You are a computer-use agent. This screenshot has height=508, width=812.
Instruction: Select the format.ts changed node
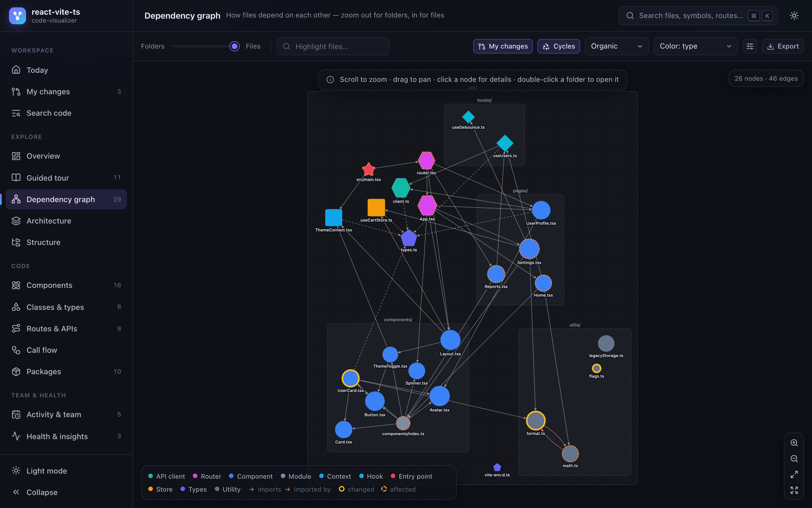(x=535, y=420)
